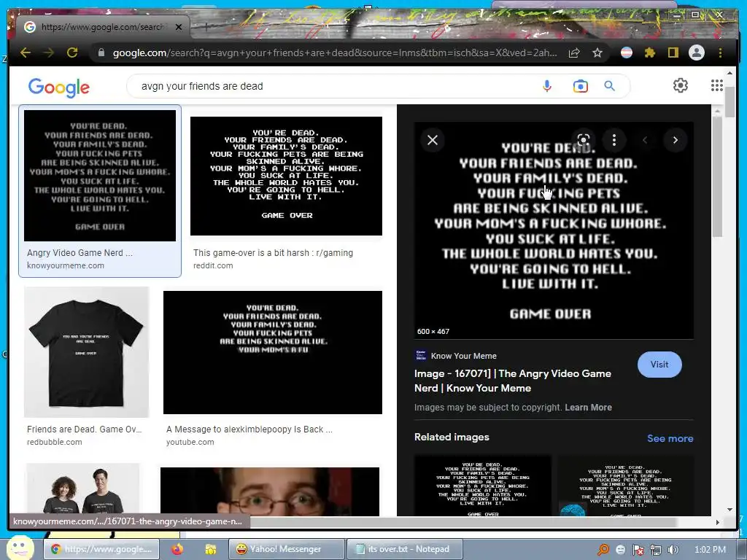
Task: Click the 'Know Your Meme' source name
Action: click(463, 356)
